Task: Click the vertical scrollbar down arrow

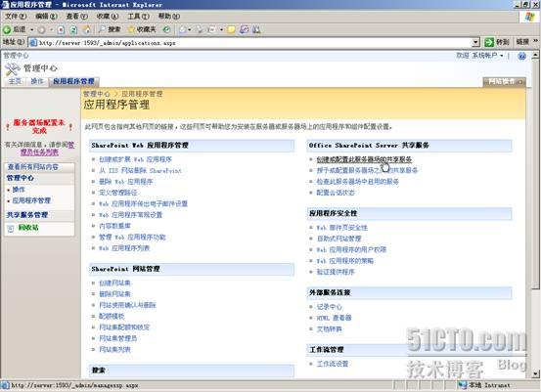Action: [x=535, y=373]
